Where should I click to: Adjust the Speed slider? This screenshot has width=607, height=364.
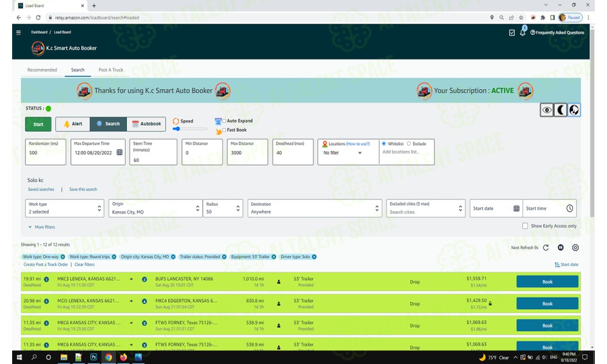coord(189,129)
